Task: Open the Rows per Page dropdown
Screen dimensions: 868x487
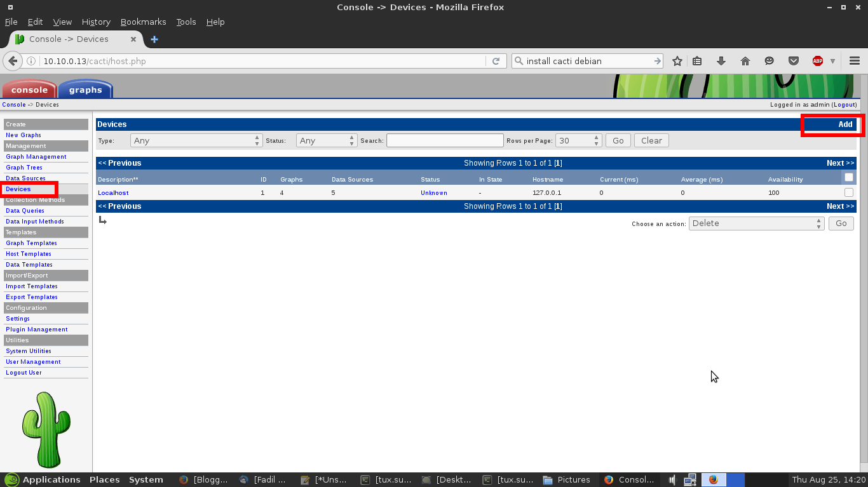Action: (578, 140)
